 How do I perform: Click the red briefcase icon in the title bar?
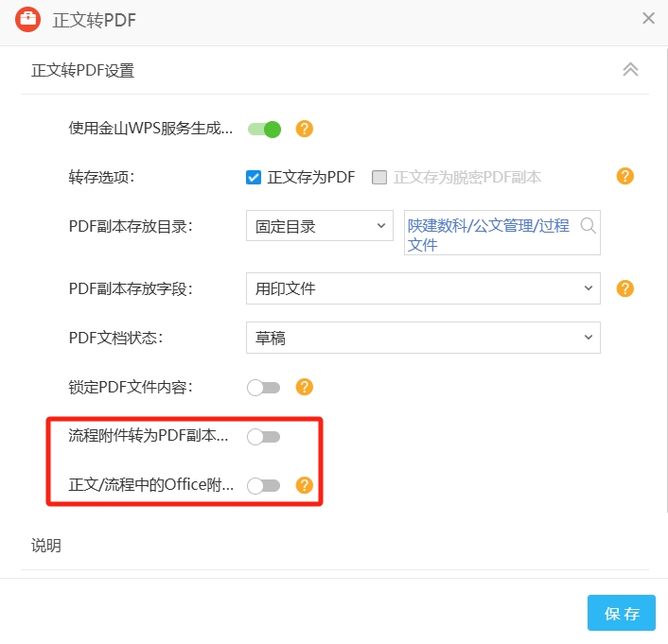pos(27,19)
